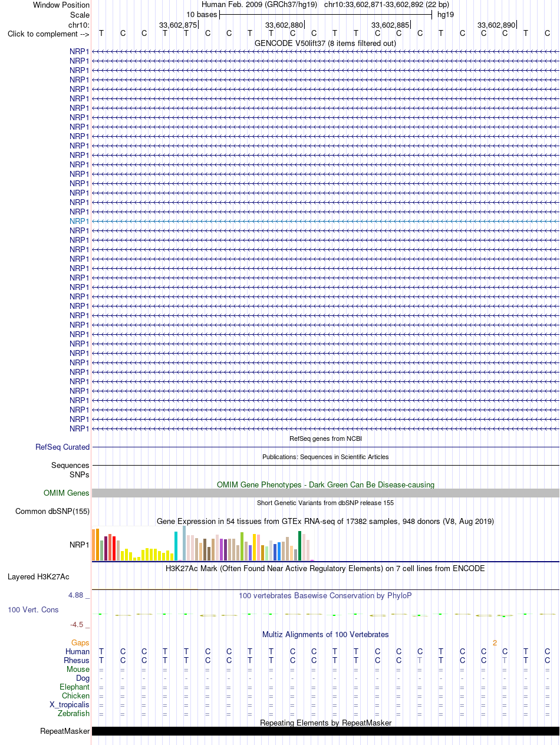
Task: Click the 100 Vert. Cons track label
Action: coord(33,610)
